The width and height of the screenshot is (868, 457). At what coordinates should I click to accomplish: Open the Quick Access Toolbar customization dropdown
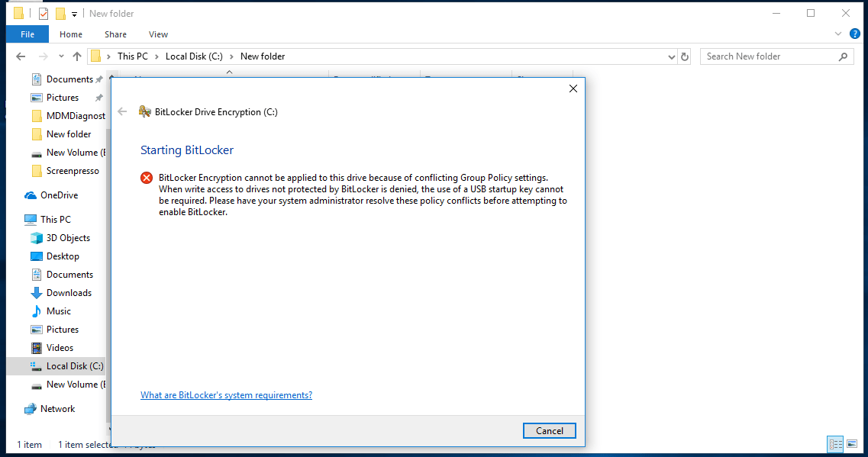pyautogui.click(x=73, y=13)
